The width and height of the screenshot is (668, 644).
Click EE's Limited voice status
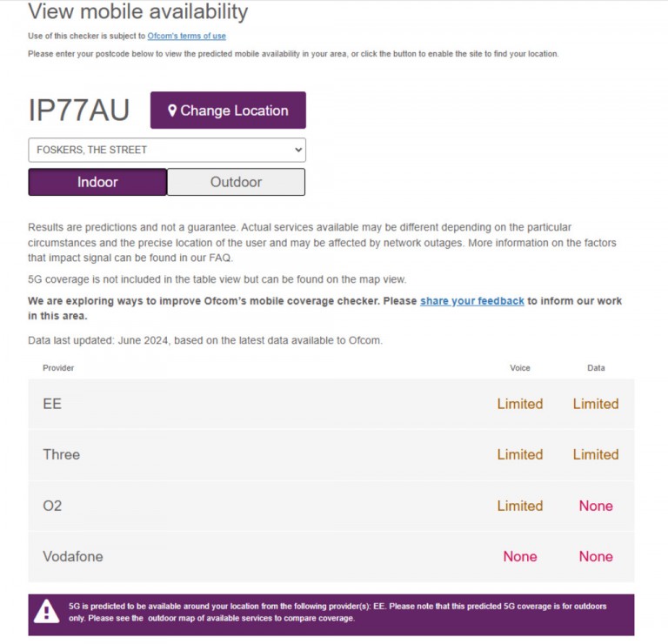[x=520, y=404]
